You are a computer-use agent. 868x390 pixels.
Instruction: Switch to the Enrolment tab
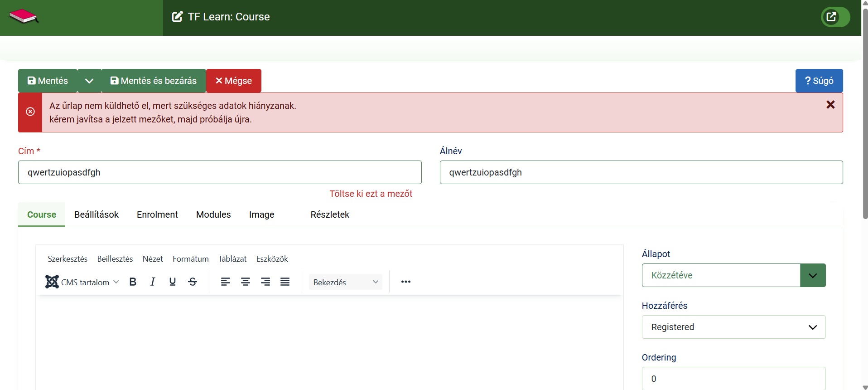pyautogui.click(x=157, y=214)
